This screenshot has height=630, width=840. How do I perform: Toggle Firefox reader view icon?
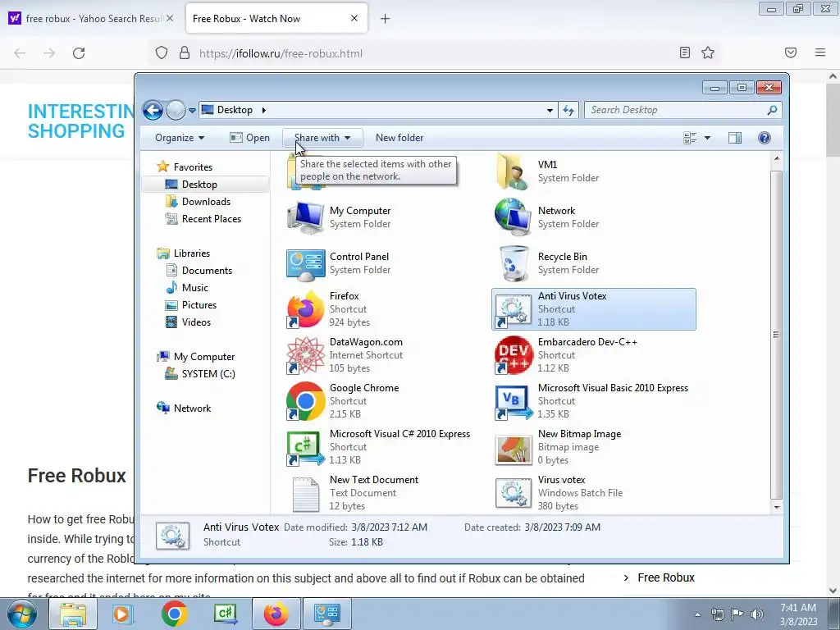(x=685, y=52)
